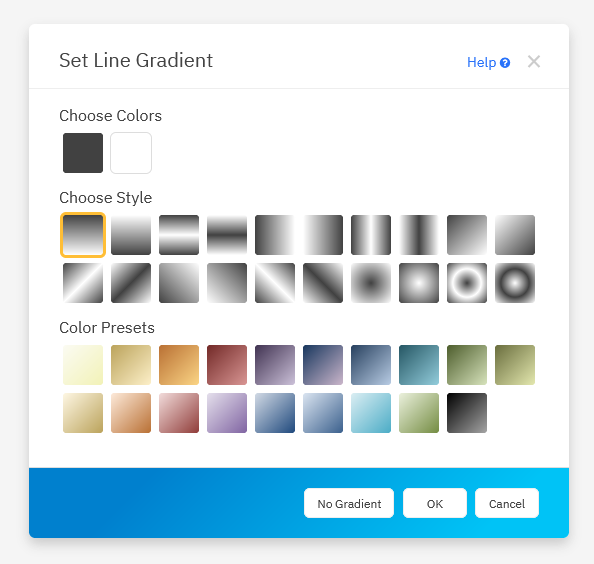
Task: Pick the horizontal white center band style
Action: [x=179, y=235]
